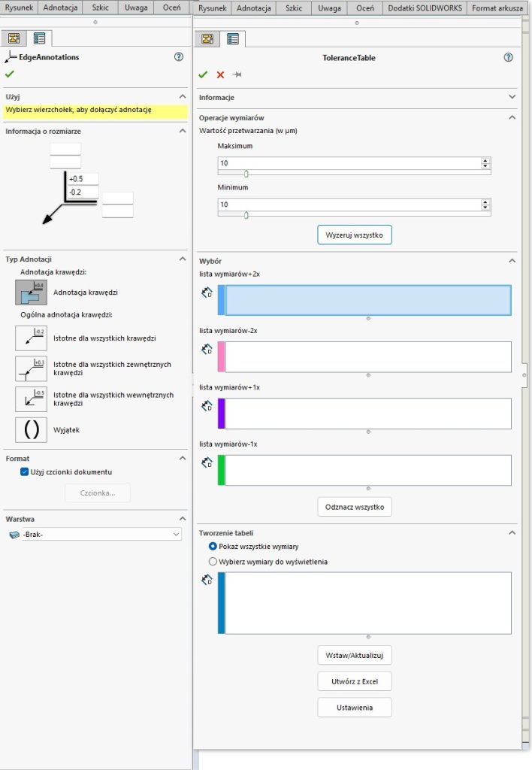The image size is (532, 770).
Task: Click the Maksimum value field
Action: [x=349, y=163]
